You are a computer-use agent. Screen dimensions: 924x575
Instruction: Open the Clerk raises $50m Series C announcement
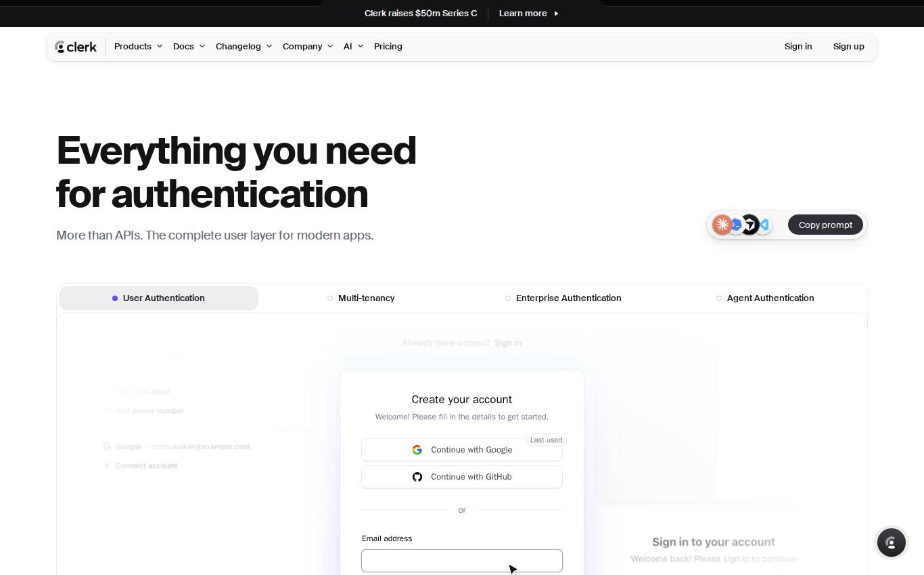point(421,14)
